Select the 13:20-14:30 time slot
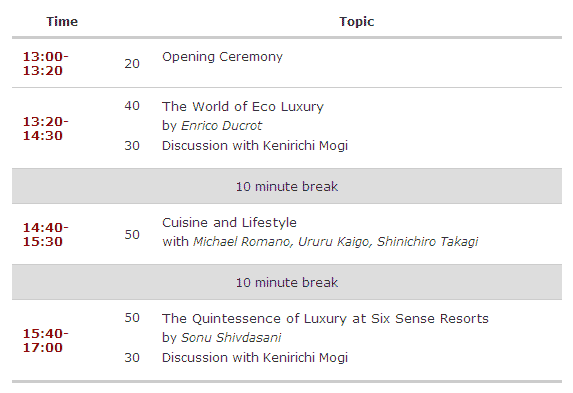This screenshot has width=573, height=393. coord(46,128)
